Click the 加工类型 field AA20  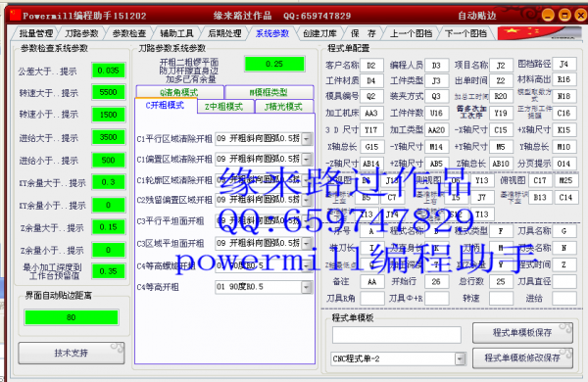point(436,130)
